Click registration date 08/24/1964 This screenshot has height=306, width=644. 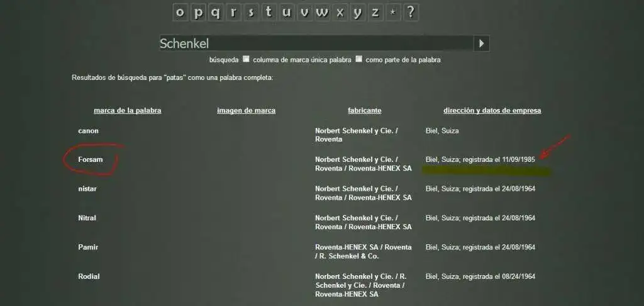(518, 276)
